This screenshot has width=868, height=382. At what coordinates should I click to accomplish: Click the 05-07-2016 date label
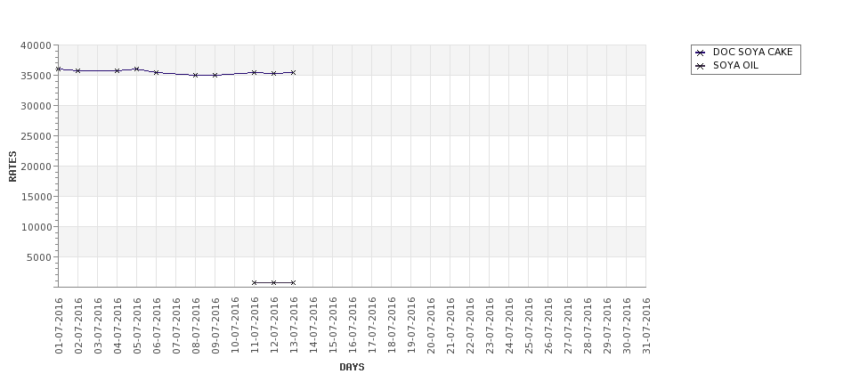coord(137,326)
